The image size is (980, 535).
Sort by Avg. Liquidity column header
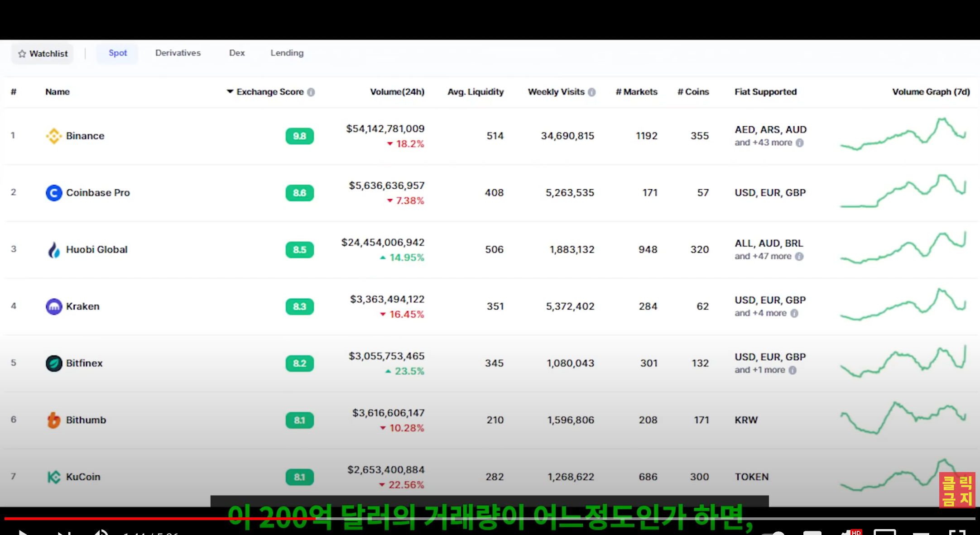coord(476,92)
